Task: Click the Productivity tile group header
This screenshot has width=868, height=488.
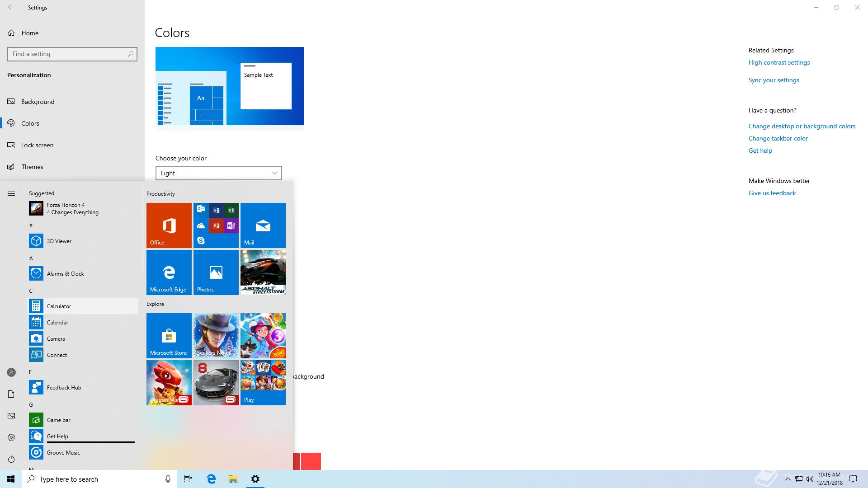Action: (x=160, y=193)
